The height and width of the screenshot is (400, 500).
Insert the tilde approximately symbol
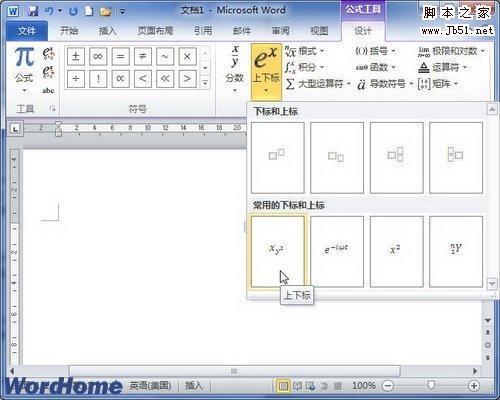pos(165,56)
